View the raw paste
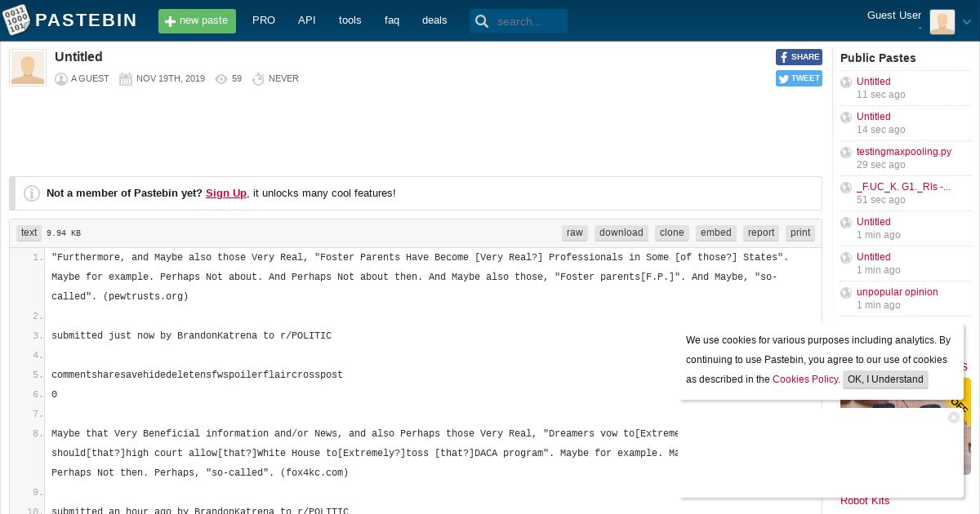The image size is (980, 514). click(575, 233)
